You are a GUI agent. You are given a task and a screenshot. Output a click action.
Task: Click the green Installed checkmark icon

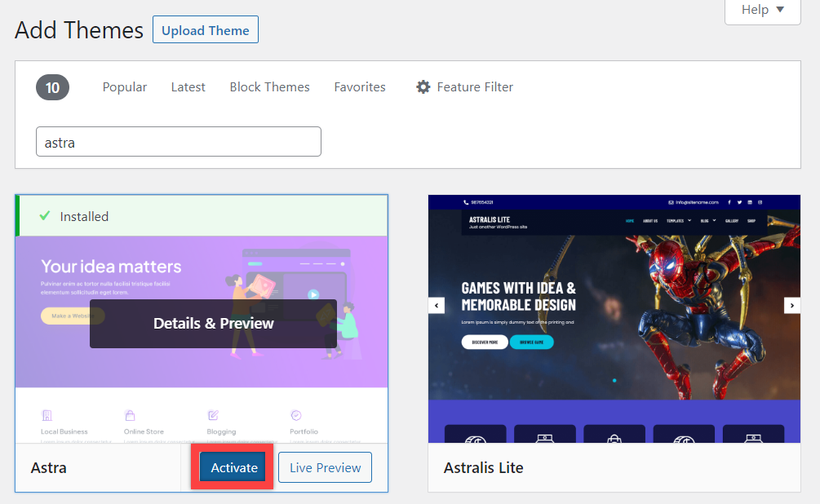[x=45, y=215]
